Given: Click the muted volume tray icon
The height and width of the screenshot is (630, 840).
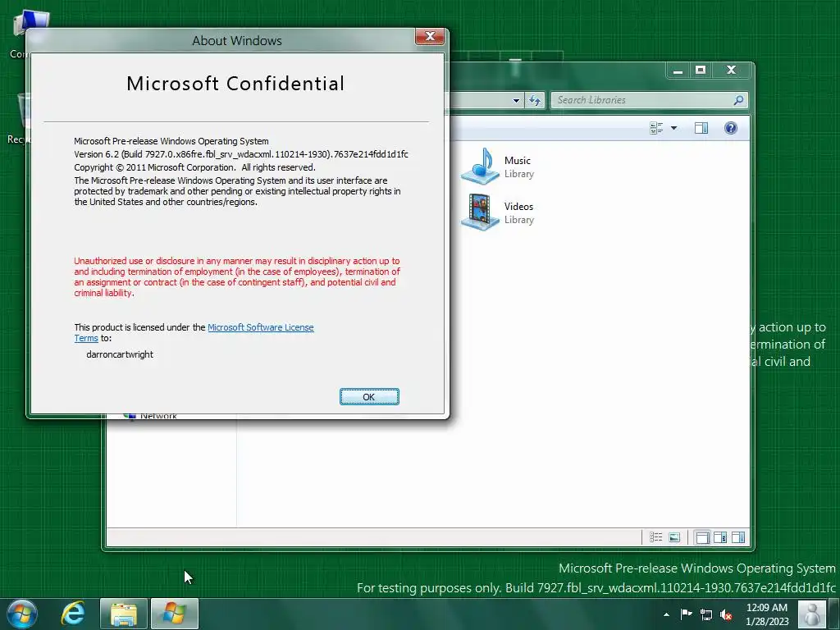Looking at the screenshot, I should 726,614.
